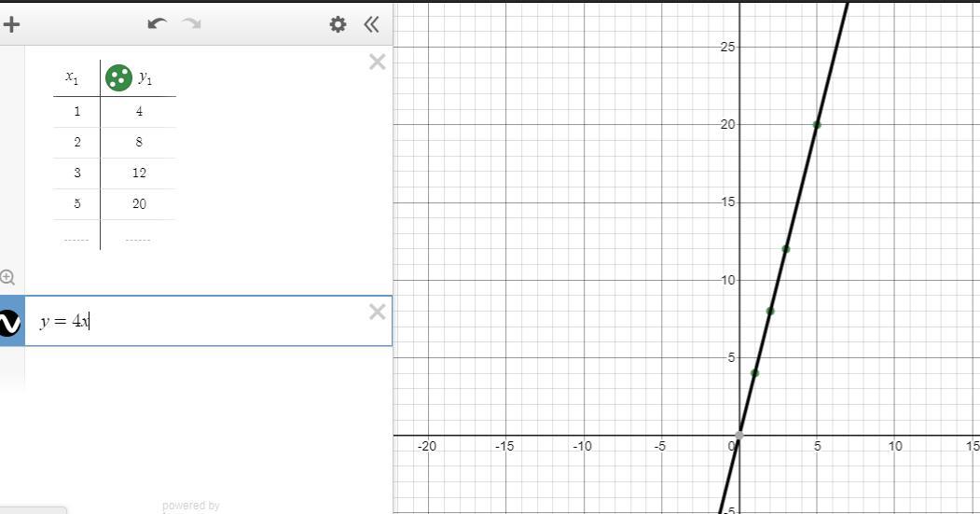Redo the undone action
This screenshot has width=980, height=514.
[191, 23]
